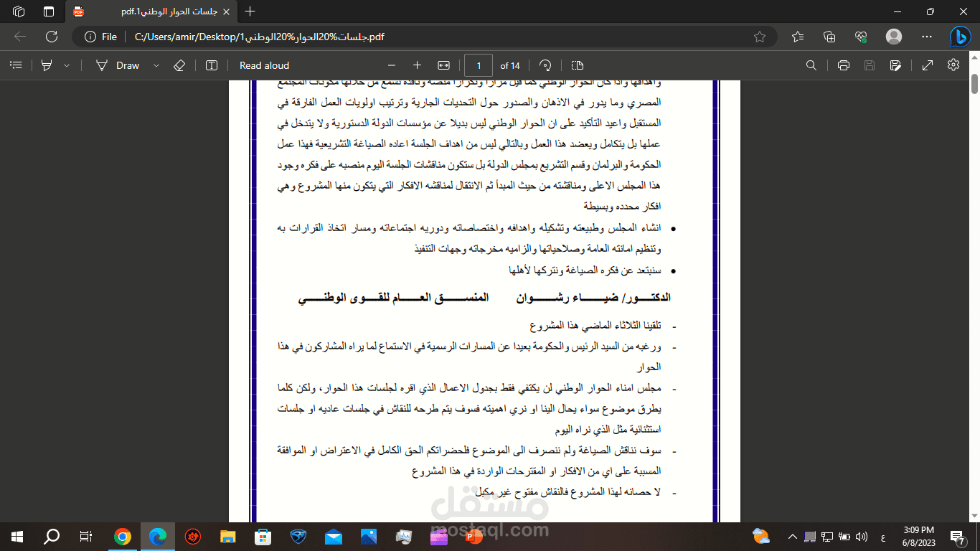Open Windows taskbar search
This screenshot has width=980, height=551.
(52, 537)
